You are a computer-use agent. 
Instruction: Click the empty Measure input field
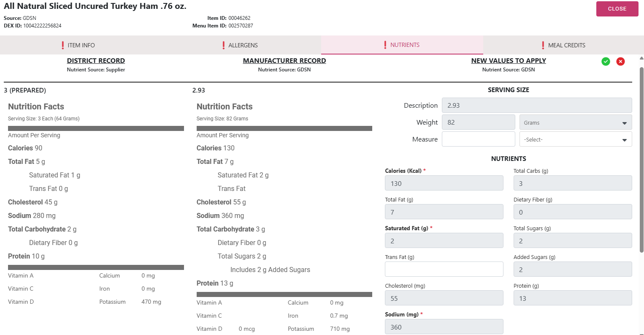[478, 139]
